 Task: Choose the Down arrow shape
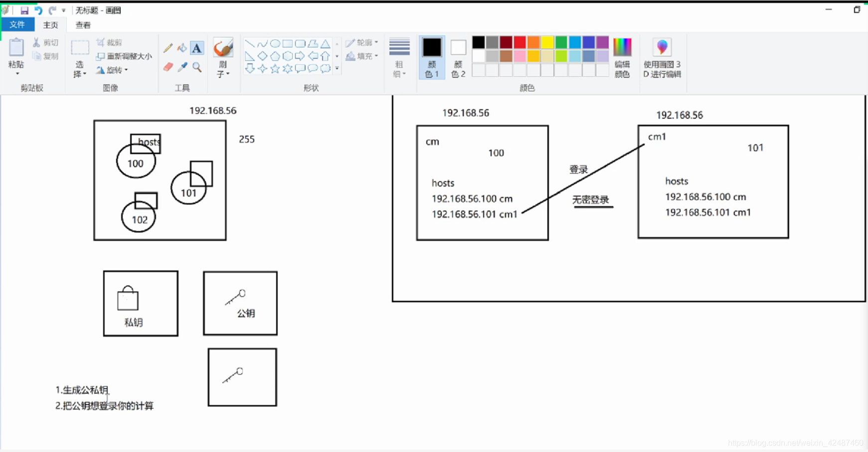point(250,68)
